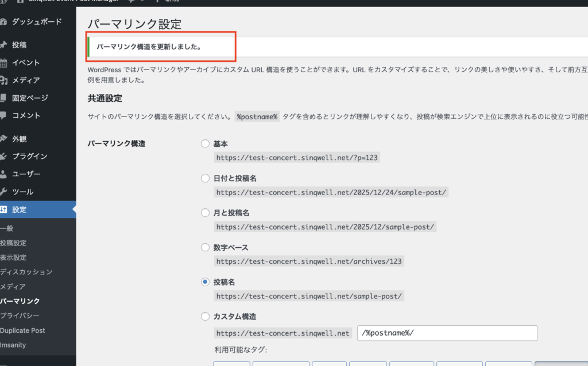This screenshot has height=366, width=588.
Task: Pick the カスタム構造 radio button
Action: pos(205,316)
